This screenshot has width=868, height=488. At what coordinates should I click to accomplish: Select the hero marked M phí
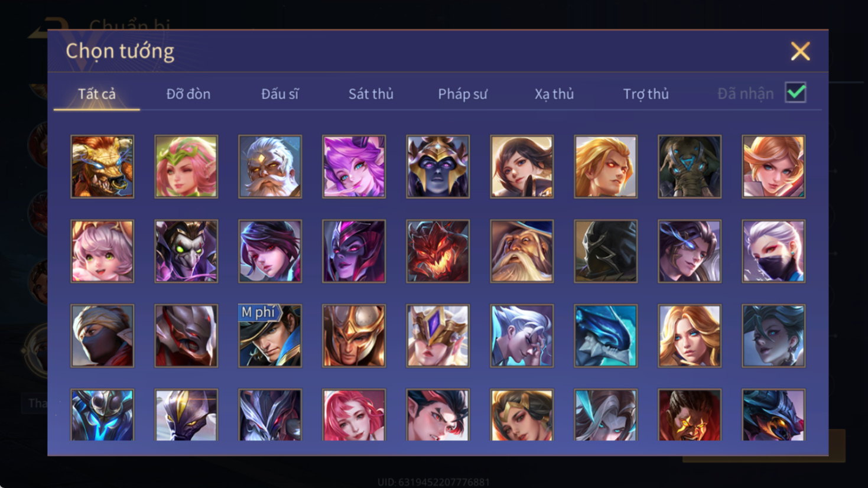click(x=270, y=336)
